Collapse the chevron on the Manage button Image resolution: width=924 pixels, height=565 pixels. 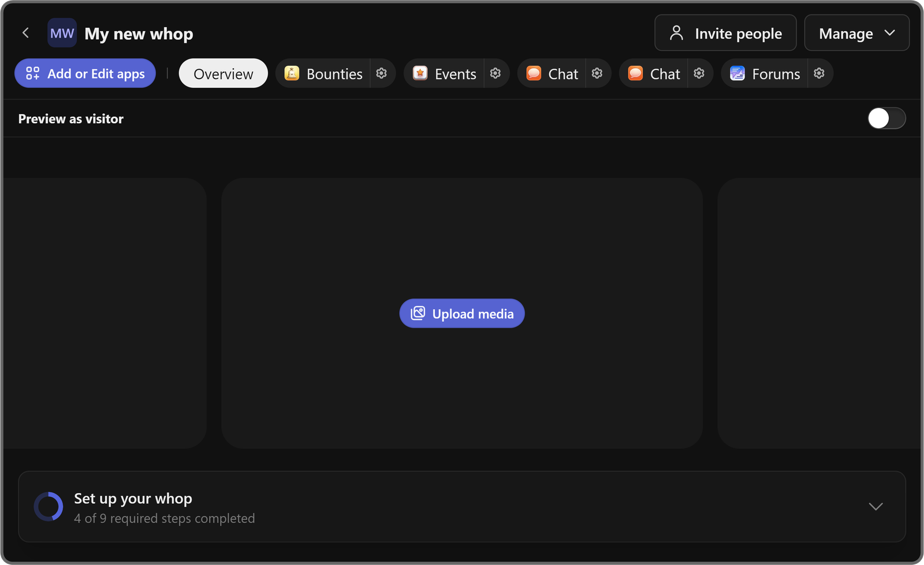(x=890, y=33)
